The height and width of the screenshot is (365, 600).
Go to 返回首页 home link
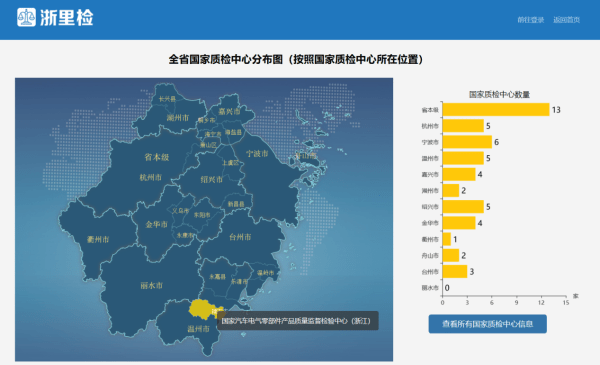point(567,20)
